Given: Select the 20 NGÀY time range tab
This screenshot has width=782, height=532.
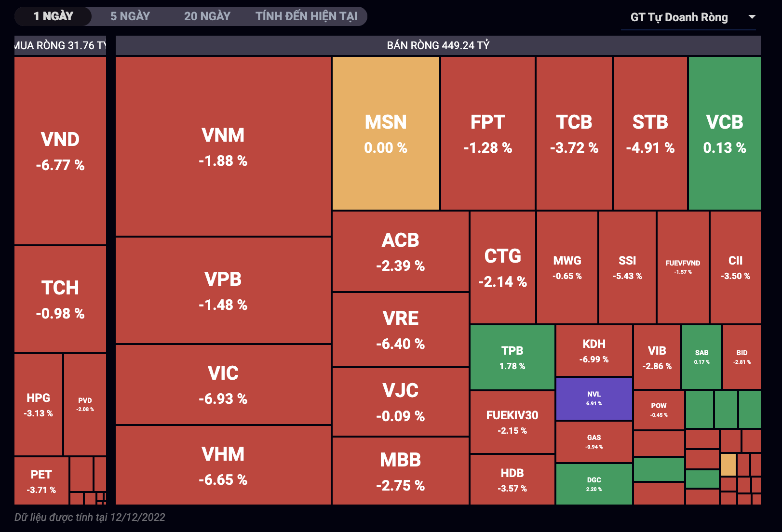Looking at the screenshot, I should tap(207, 16).
